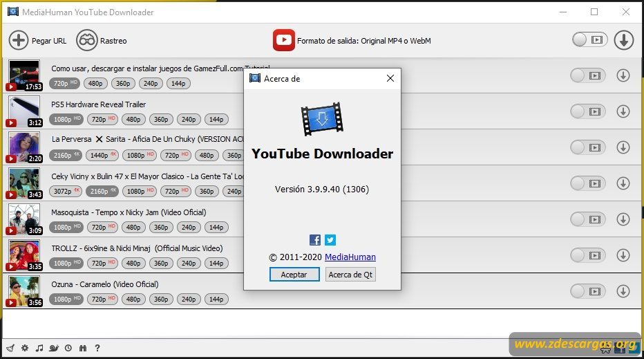Select the title 'PS5 Hardware Reveal Trailer'
This screenshot has width=644, height=359.
tap(99, 104)
